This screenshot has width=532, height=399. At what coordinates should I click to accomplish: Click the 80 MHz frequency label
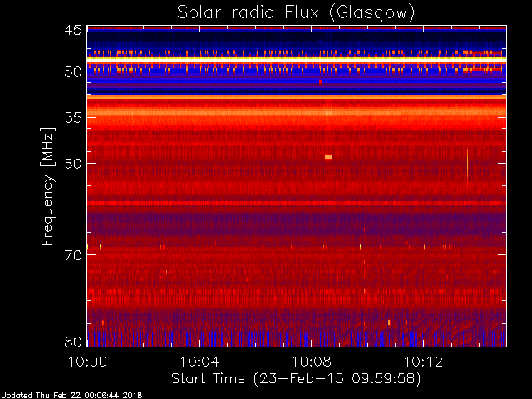coord(73,342)
